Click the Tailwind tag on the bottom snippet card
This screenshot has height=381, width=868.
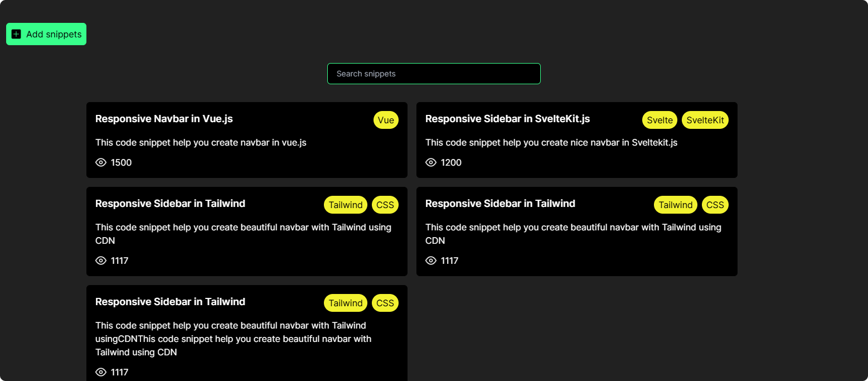[345, 303]
